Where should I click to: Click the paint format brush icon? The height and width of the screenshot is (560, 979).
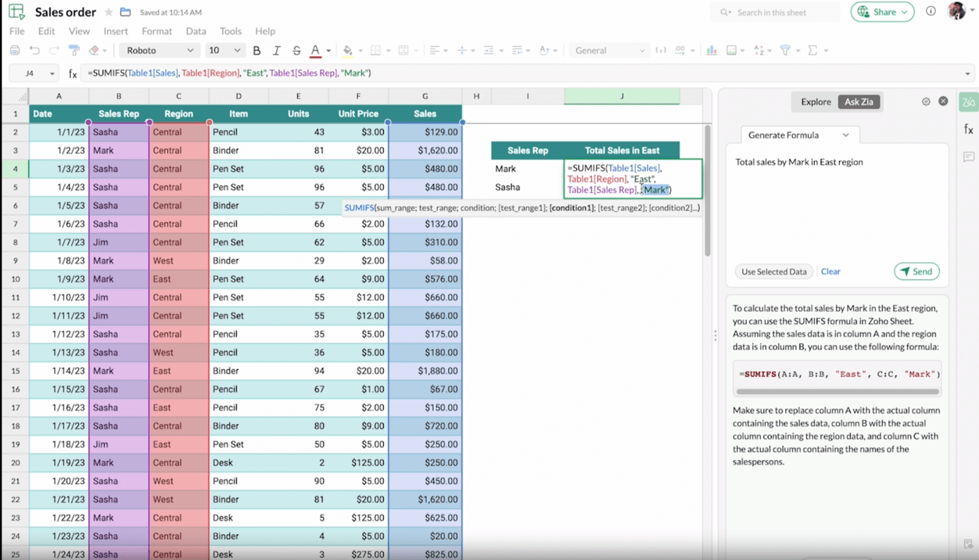pyautogui.click(x=74, y=50)
